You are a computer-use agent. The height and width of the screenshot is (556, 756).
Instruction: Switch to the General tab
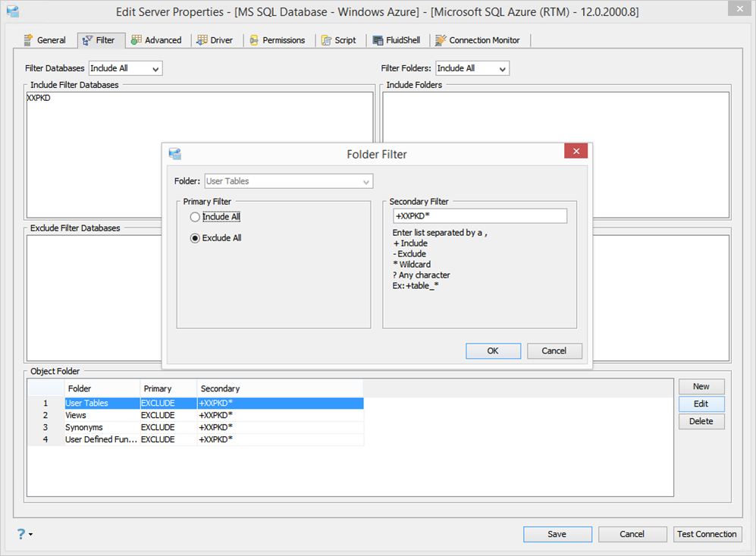point(45,40)
